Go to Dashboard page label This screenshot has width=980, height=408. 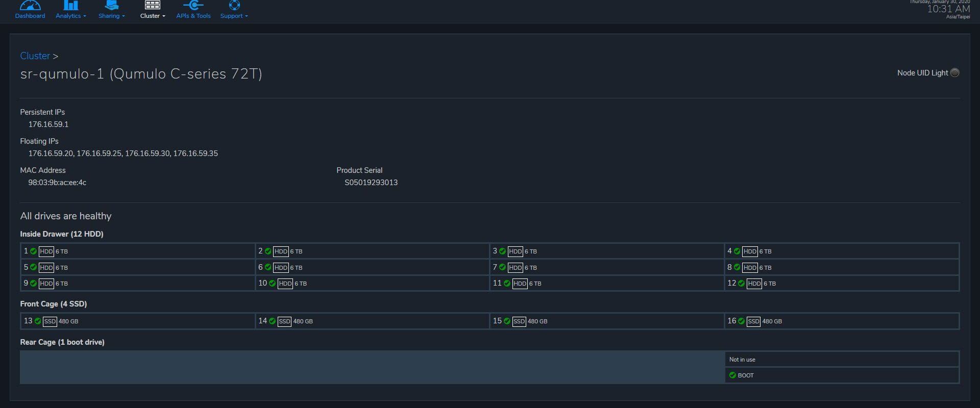tap(30, 16)
